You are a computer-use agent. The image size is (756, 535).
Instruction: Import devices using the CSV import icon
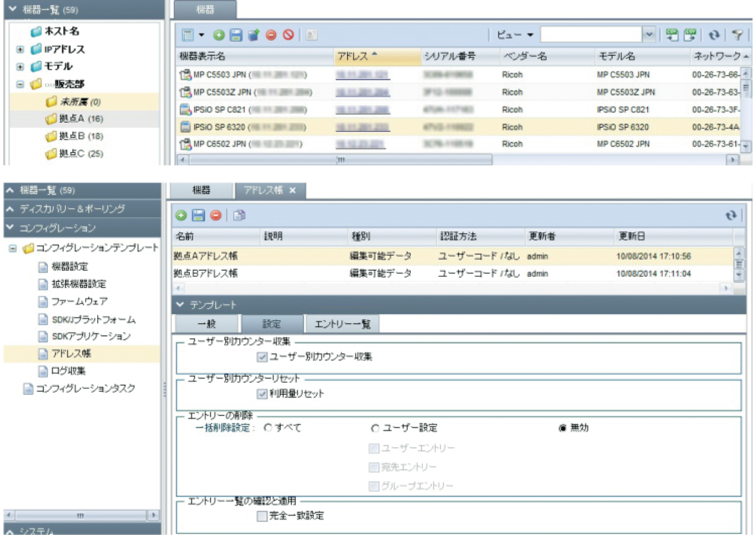(x=673, y=33)
